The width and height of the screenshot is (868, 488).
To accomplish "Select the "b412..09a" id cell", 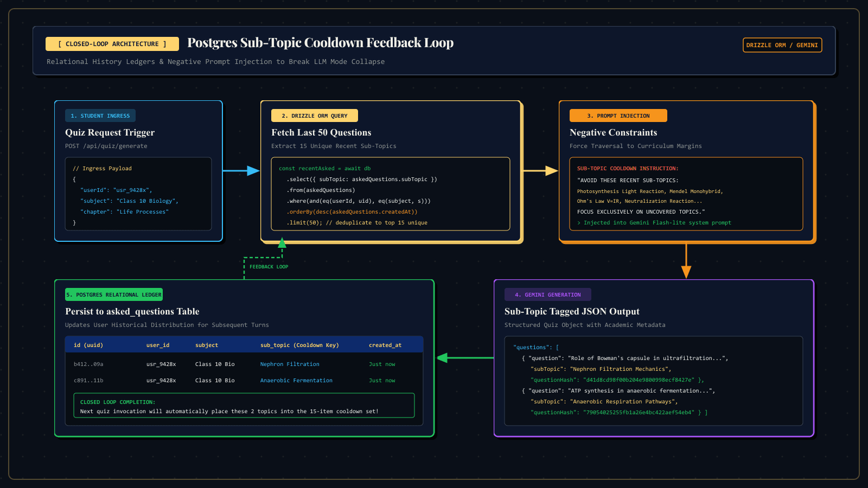I will [x=88, y=364].
